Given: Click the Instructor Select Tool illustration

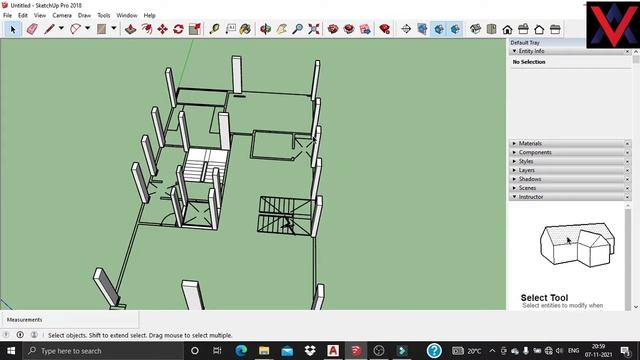Looking at the screenshot, I should tap(577, 245).
